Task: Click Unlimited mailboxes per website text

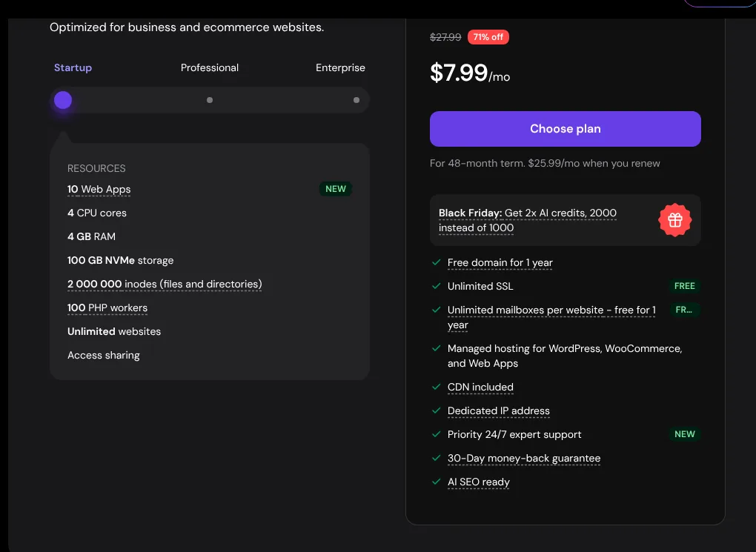Action: coord(551,317)
